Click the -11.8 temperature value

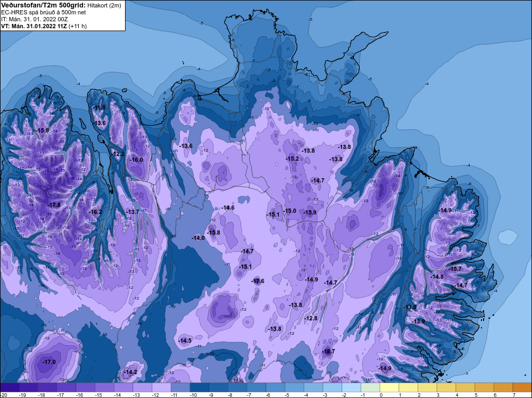[99, 107]
